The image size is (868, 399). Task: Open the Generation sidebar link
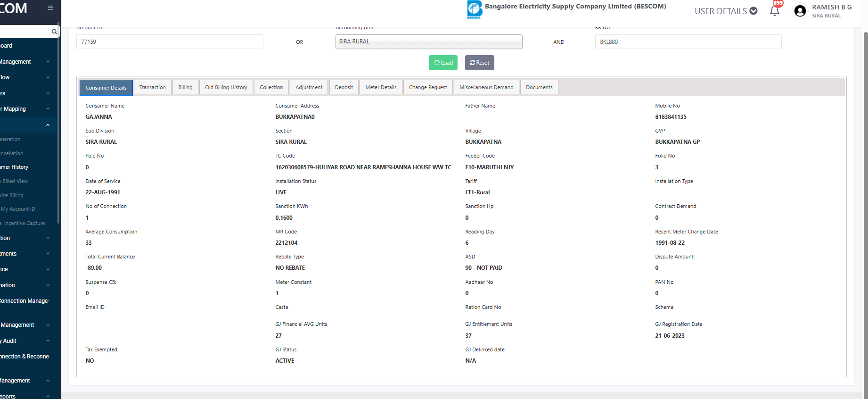(x=11, y=139)
